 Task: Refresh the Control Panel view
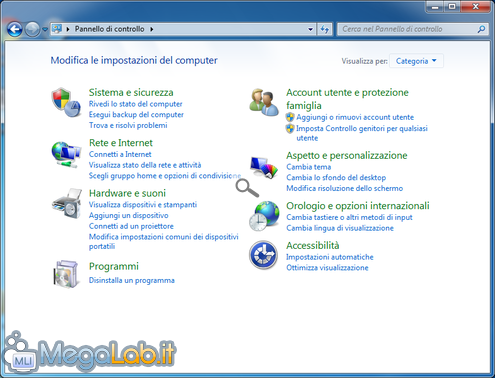[325, 29]
